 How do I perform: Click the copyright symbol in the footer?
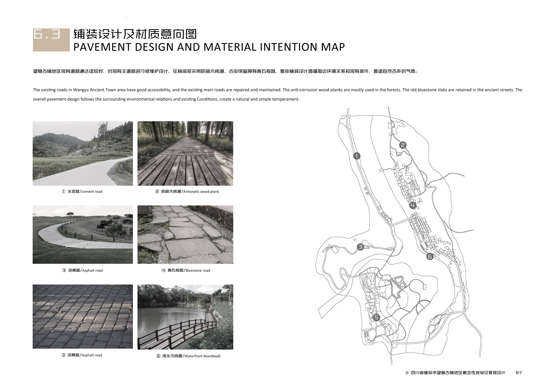pyautogui.click(x=407, y=373)
